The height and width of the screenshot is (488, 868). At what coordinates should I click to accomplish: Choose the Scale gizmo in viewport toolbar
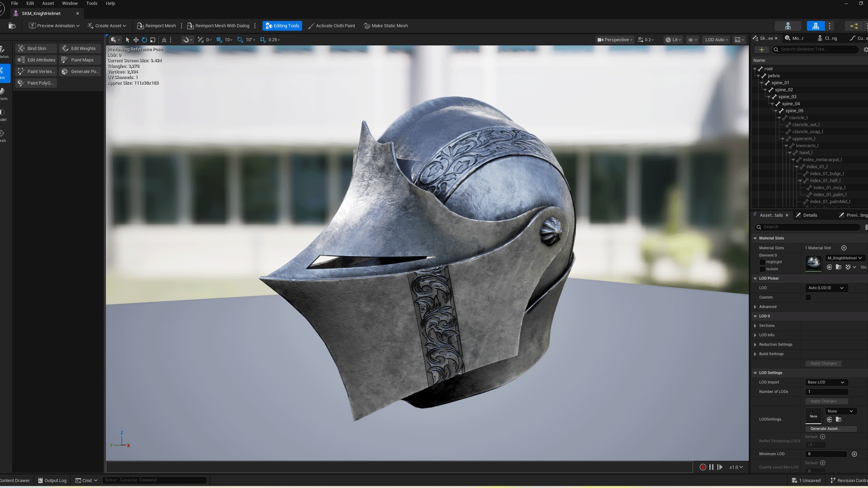click(x=153, y=40)
